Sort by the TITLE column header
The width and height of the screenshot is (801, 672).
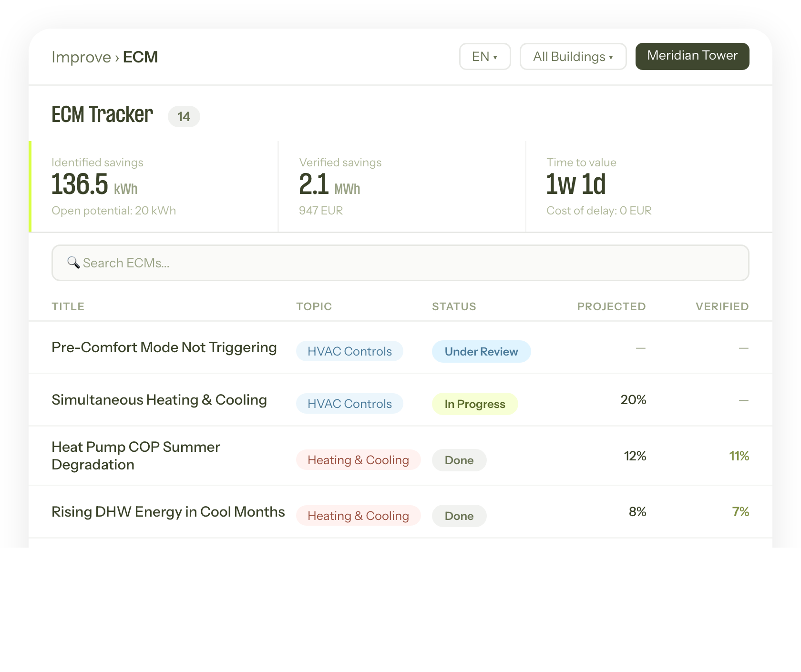[x=68, y=306]
